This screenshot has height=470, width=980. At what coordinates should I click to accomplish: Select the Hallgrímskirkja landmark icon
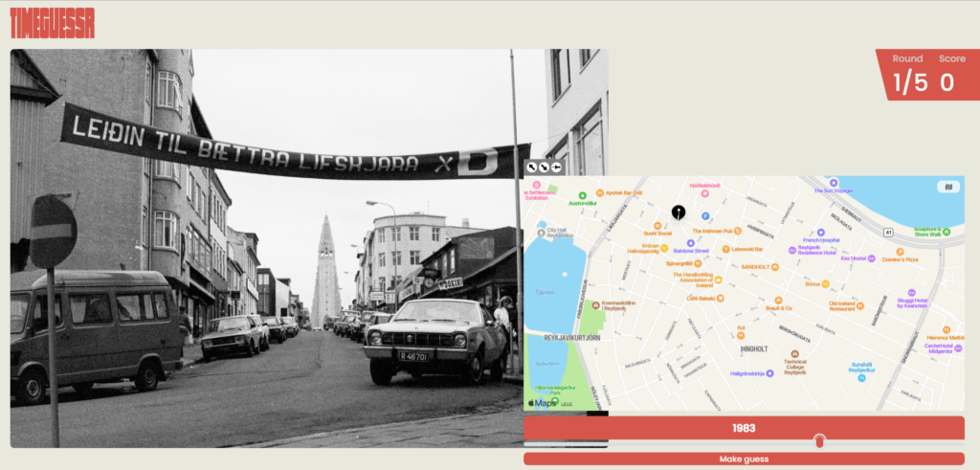click(x=770, y=373)
